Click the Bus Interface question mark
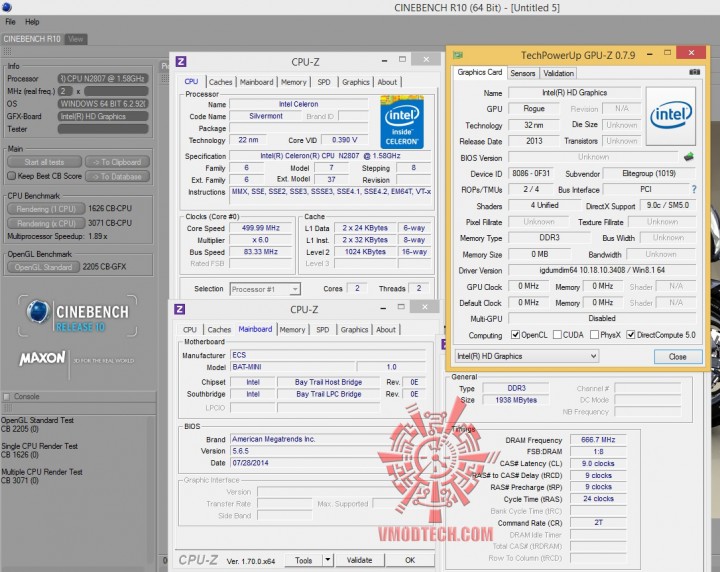Viewport: 720px width, 572px height. 694,189
